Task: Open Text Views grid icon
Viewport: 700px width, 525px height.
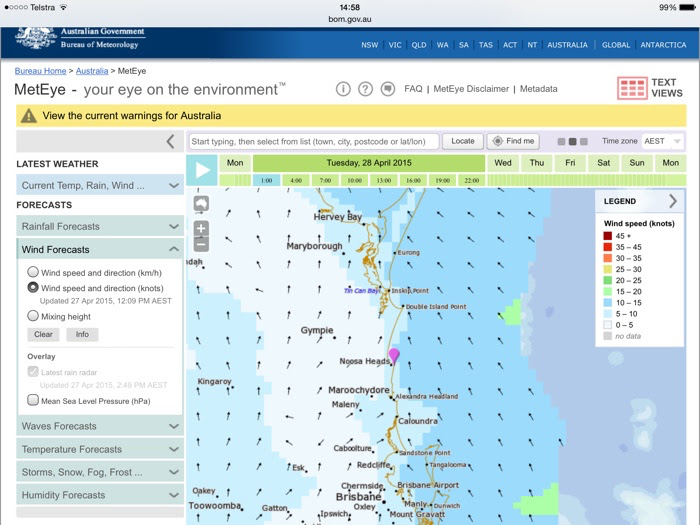Action: pos(632,88)
